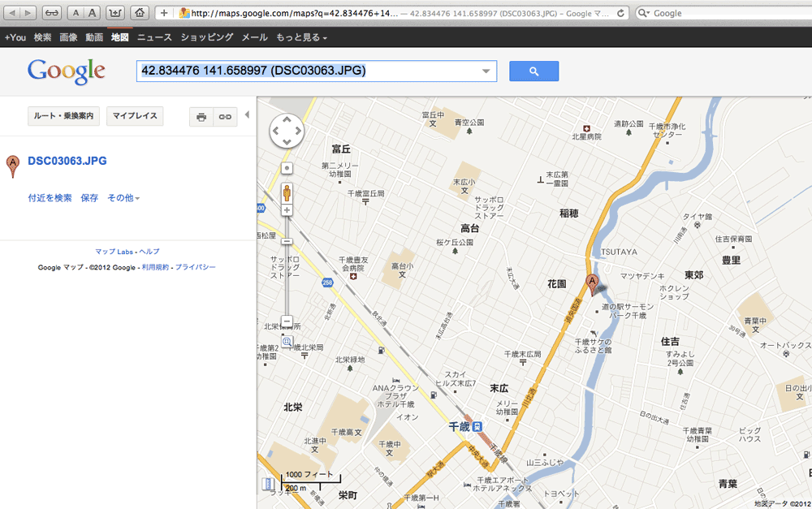Expand the その他 dropdown menu
812x509 pixels.
point(123,198)
